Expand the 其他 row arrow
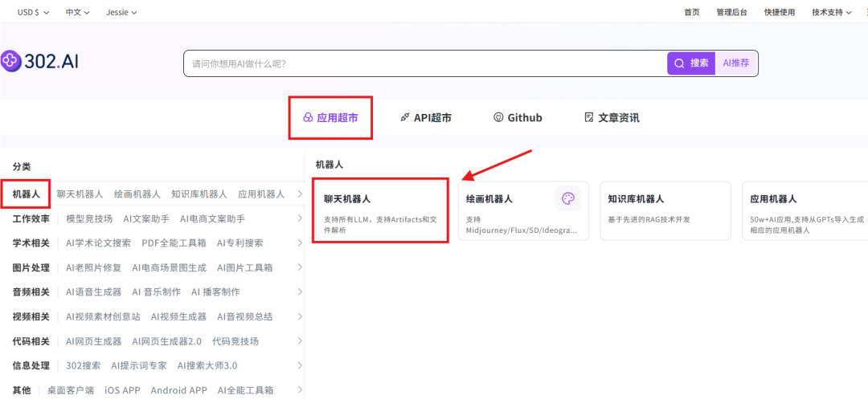This screenshot has height=399, width=868. point(300,390)
